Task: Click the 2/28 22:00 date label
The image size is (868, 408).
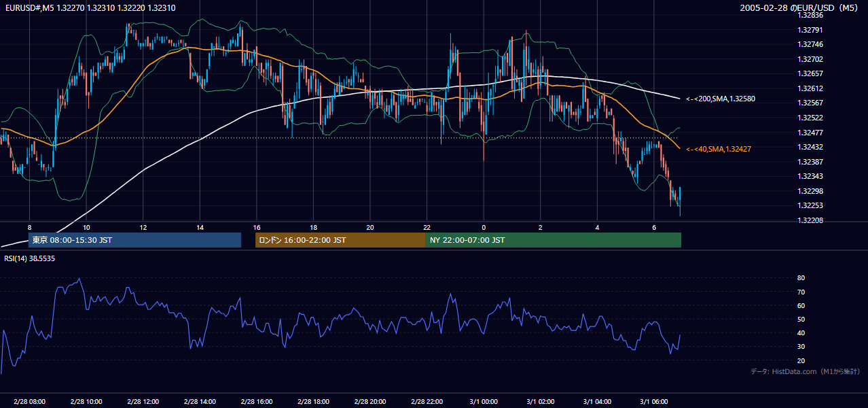Action: [x=427, y=402]
